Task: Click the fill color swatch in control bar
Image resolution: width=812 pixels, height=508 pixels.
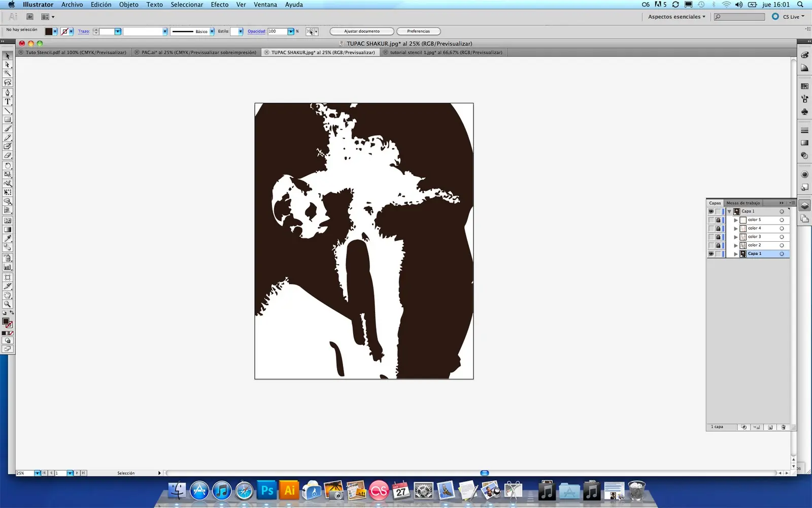Action: coord(49,31)
